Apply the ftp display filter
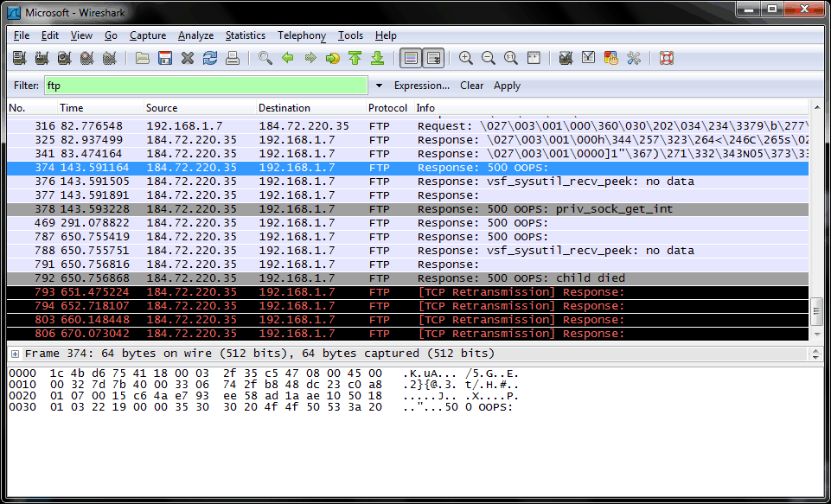Screen dimensions: 831x504 pyautogui.click(x=508, y=86)
